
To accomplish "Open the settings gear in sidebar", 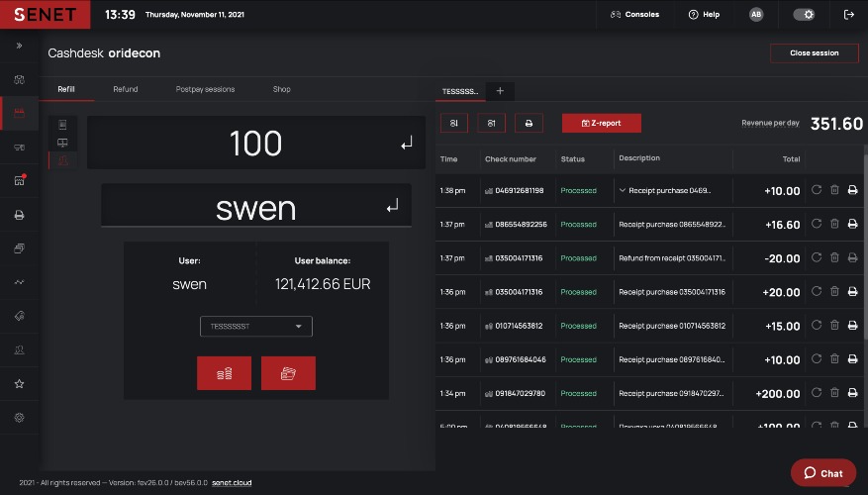I will (20, 418).
